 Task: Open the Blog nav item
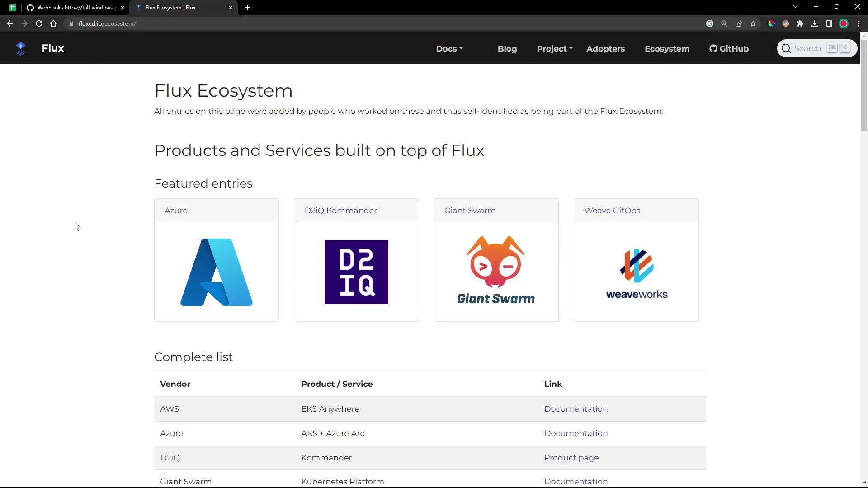coord(507,49)
